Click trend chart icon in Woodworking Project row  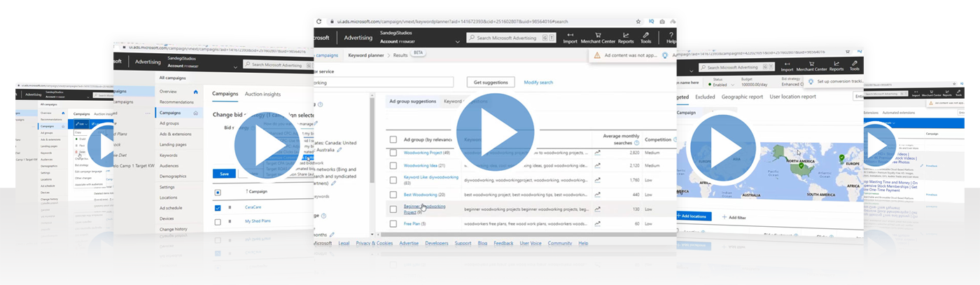coord(598,152)
